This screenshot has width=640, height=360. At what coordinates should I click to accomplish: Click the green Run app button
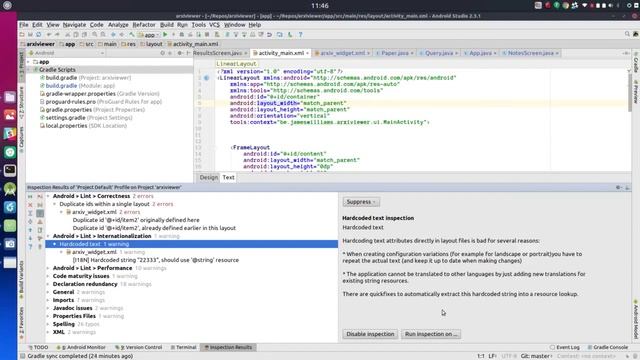pyautogui.click(x=165, y=35)
